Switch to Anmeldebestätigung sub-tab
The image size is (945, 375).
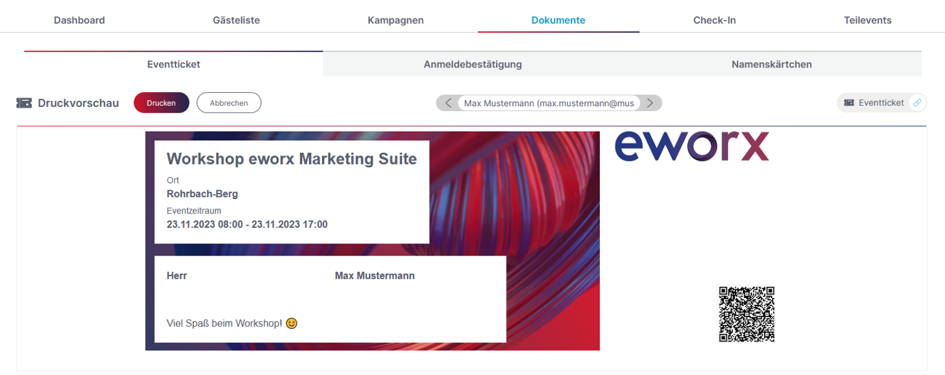(x=472, y=64)
